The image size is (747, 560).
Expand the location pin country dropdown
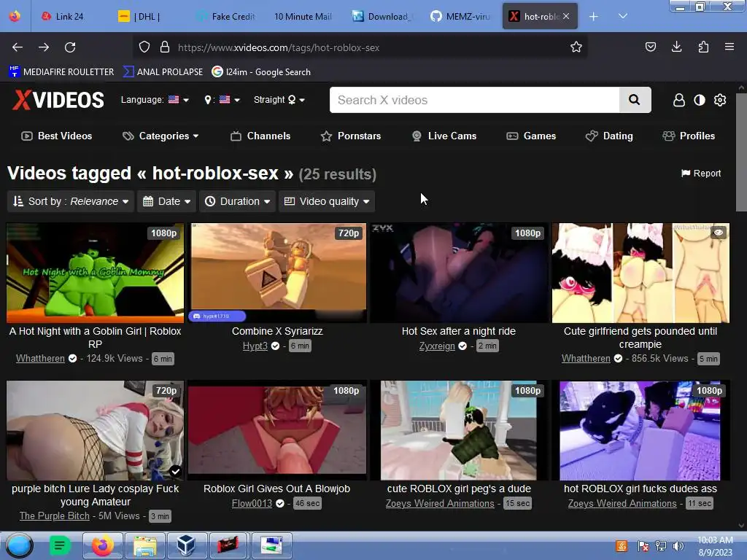(222, 99)
